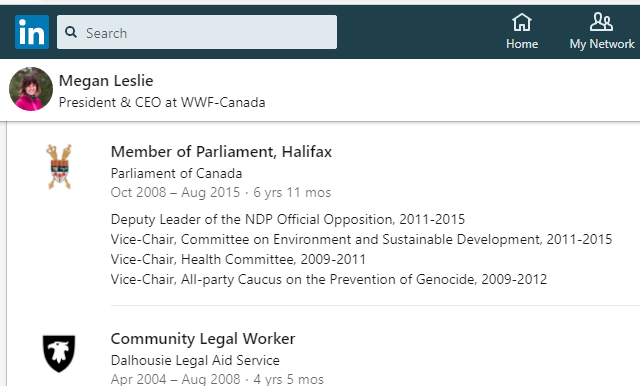Click the Home house icon
The height and width of the screenshot is (386, 640).
coord(522,22)
